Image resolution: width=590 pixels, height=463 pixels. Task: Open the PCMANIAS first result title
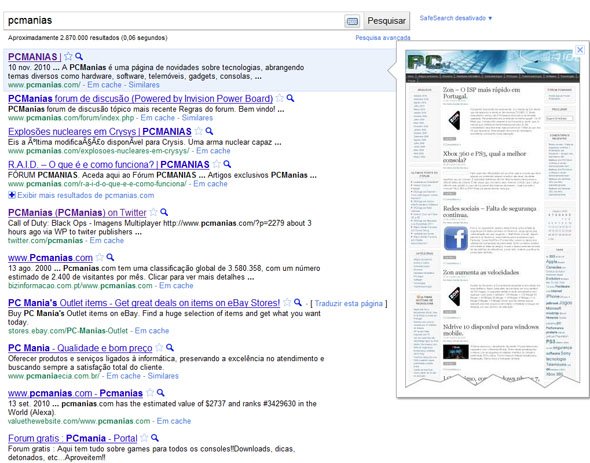point(34,57)
